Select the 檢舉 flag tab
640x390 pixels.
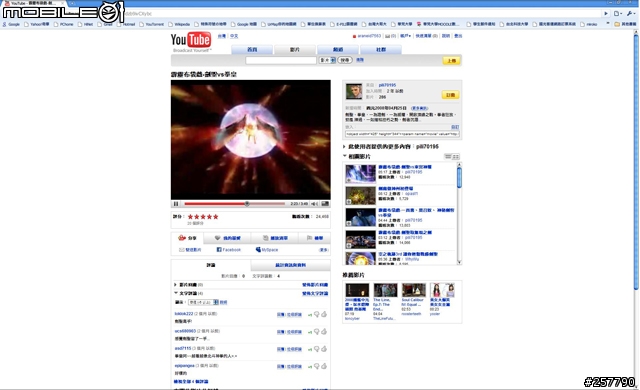[x=314, y=238]
